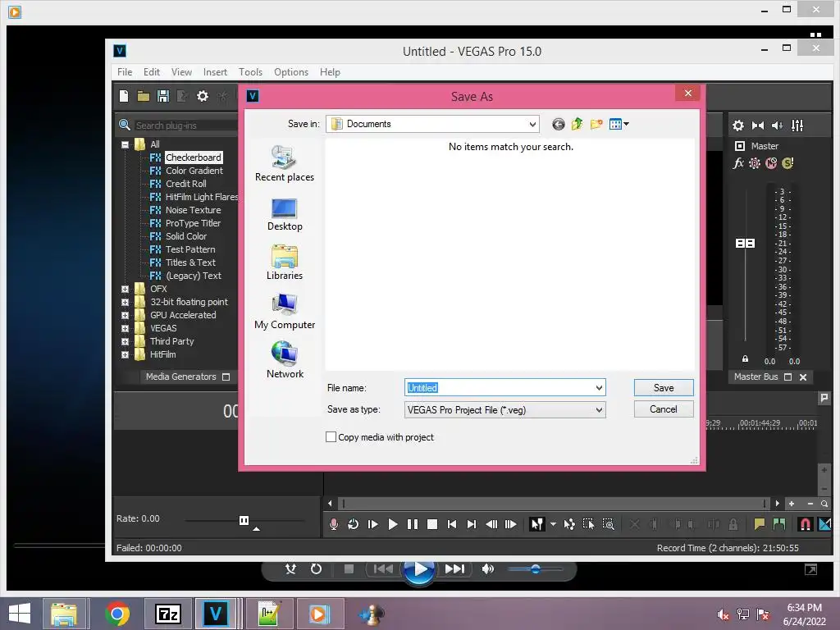Open Master FX button
Viewport: 840px width, 630px height.
(738, 163)
